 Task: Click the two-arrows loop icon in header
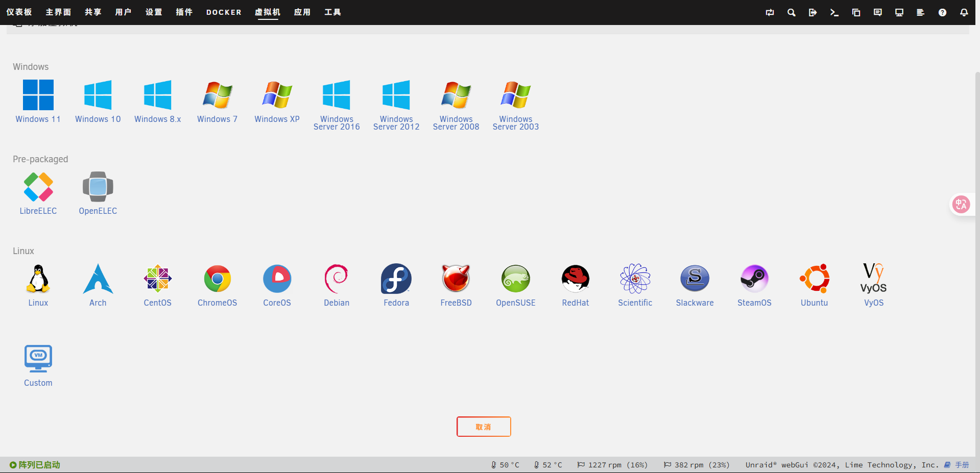[x=770, y=12]
